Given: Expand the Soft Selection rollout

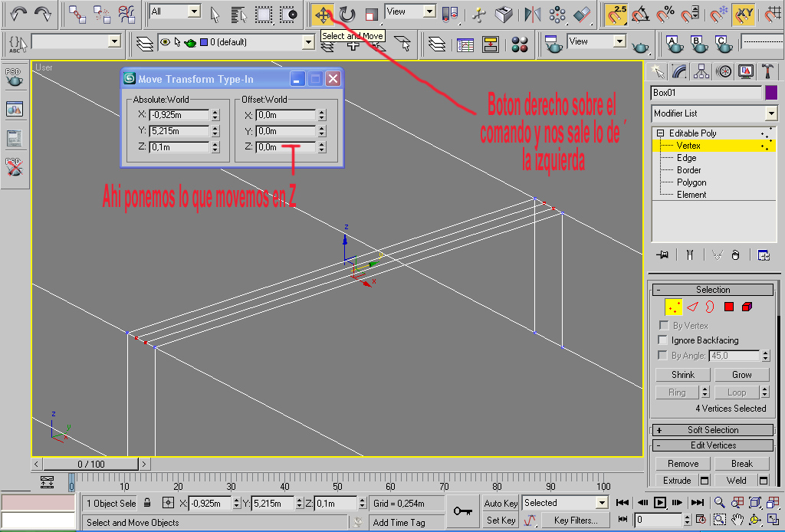Looking at the screenshot, I should [x=713, y=430].
